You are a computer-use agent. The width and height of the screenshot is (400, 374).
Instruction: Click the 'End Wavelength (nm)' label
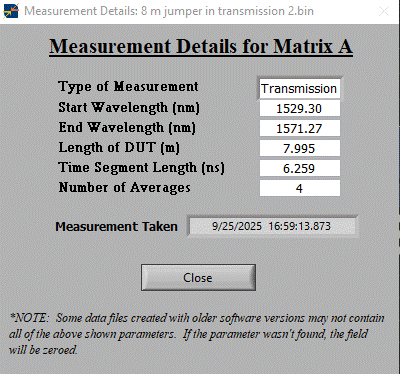point(127,128)
